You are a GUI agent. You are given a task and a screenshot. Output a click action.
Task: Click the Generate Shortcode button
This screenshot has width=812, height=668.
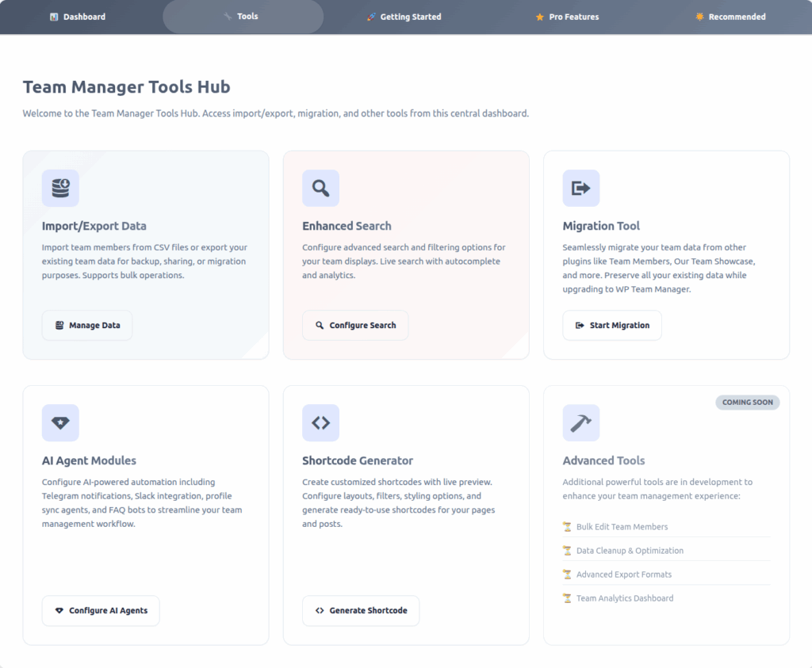pos(361,611)
